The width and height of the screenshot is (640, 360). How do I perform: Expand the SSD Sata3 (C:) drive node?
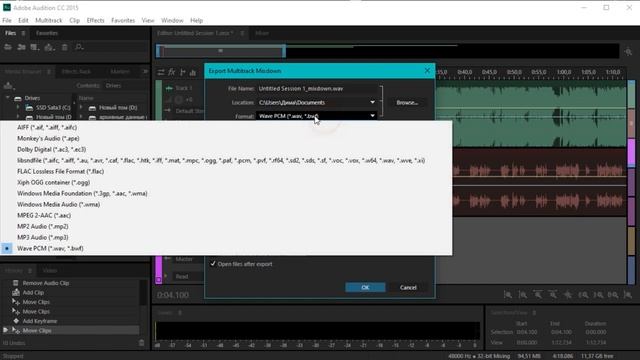[x=18, y=107]
